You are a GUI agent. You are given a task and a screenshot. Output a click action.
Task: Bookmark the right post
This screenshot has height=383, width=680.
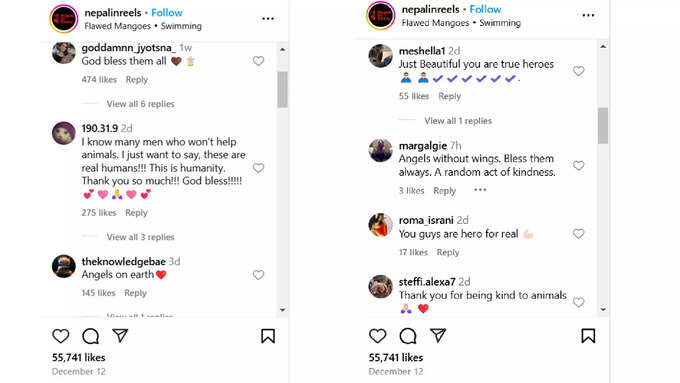pyautogui.click(x=588, y=336)
